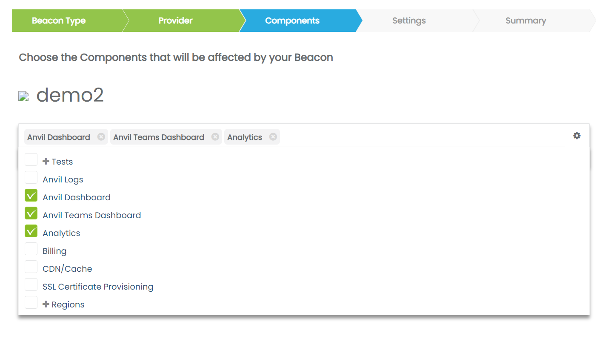Click the SSL Certificate Provisioning label
The height and width of the screenshot is (364, 608).
(98, 287)
